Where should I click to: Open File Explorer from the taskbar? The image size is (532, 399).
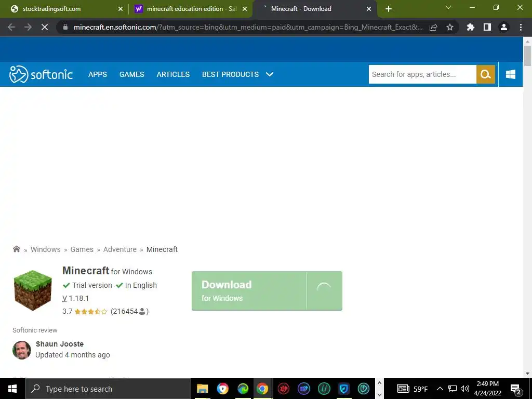click(x=203, y=389)
